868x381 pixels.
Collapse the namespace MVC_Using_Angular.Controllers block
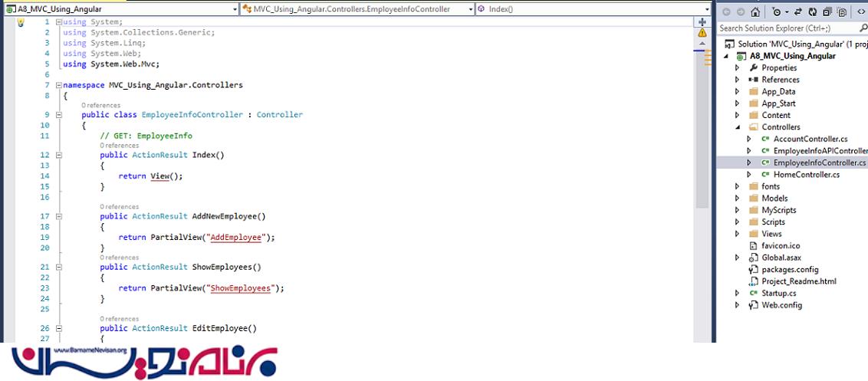click(x=59, y=85)
